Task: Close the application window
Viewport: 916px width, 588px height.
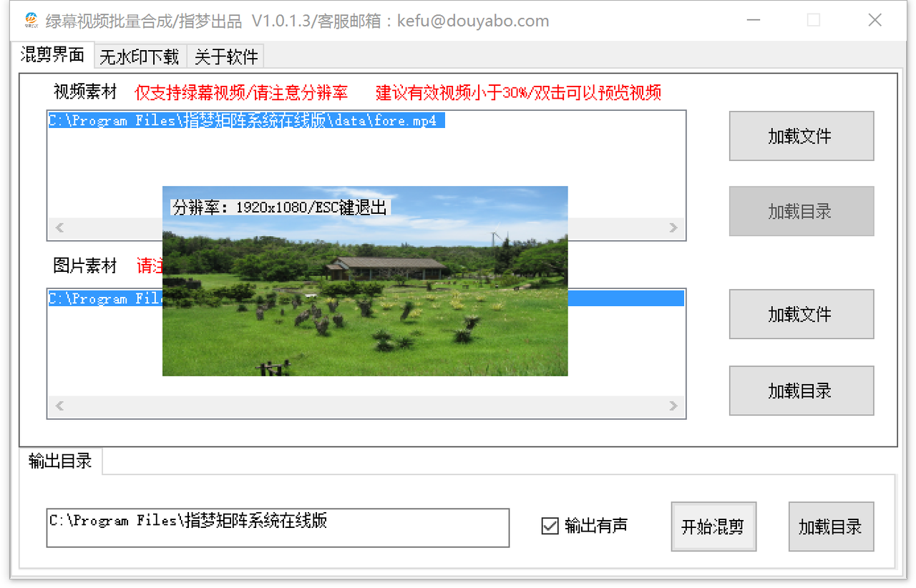Action: click(874, 20)
